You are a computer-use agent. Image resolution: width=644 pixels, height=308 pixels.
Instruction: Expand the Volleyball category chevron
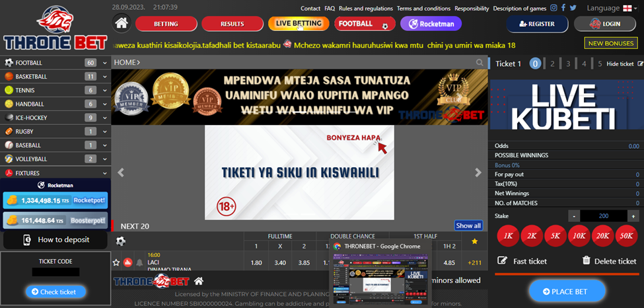pyautogui.click(x=105, y=159)
